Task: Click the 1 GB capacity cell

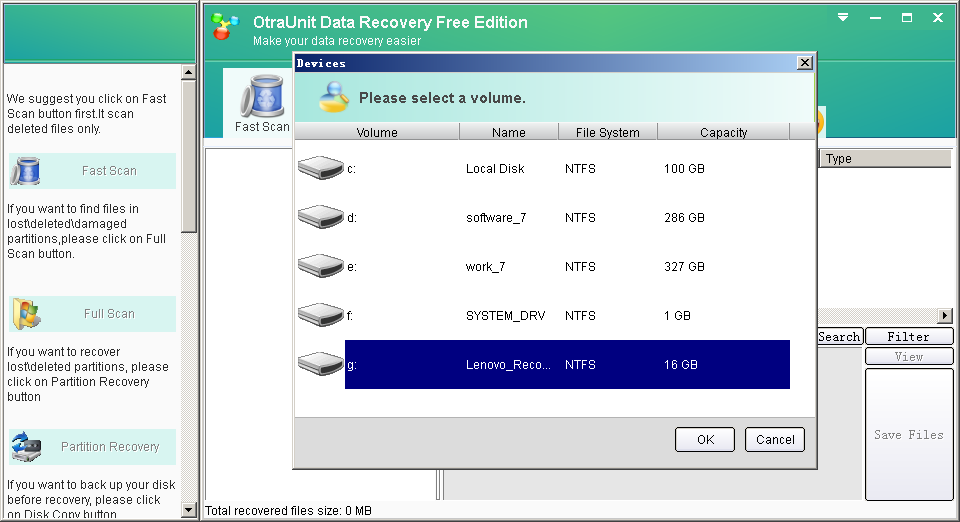Action: 677,315
